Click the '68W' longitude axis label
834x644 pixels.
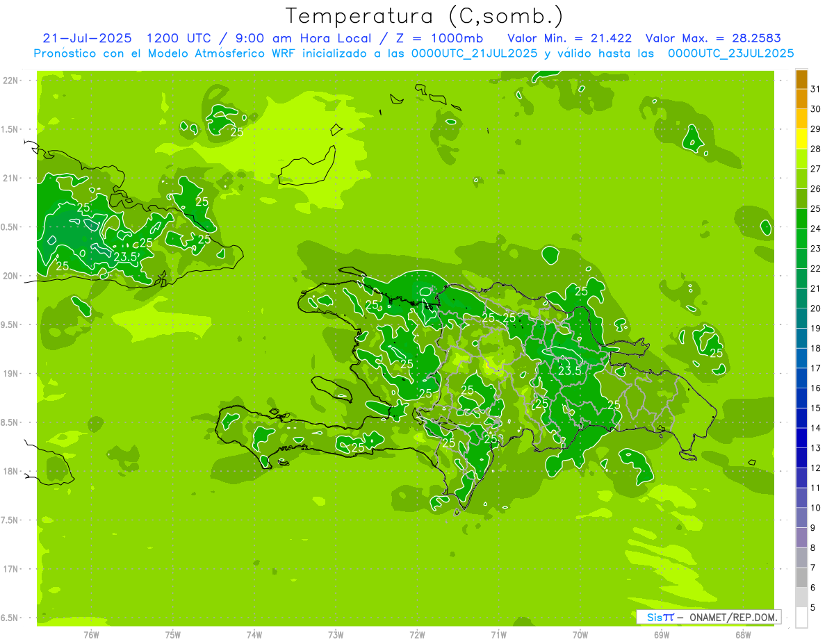(x=743, y=635)
